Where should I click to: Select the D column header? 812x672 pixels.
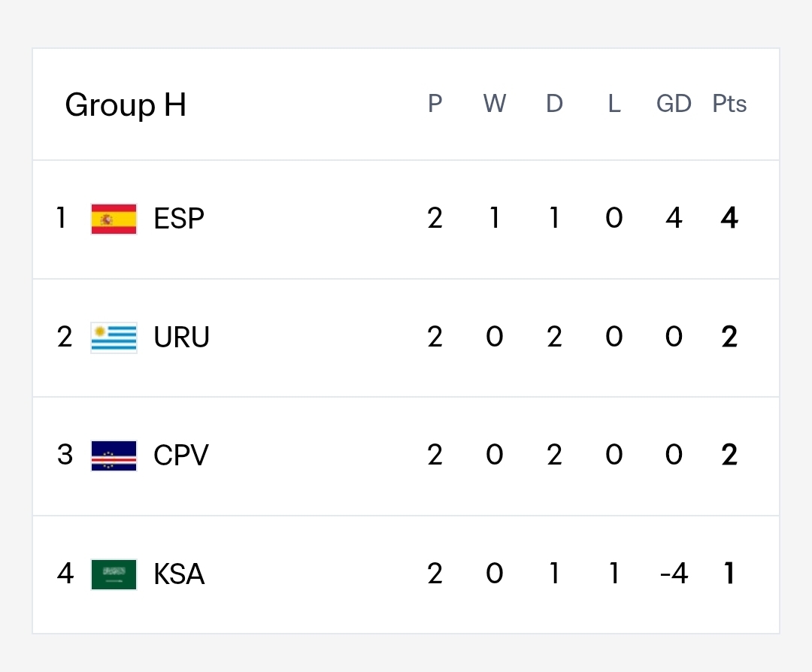click(x=554, y=104)
